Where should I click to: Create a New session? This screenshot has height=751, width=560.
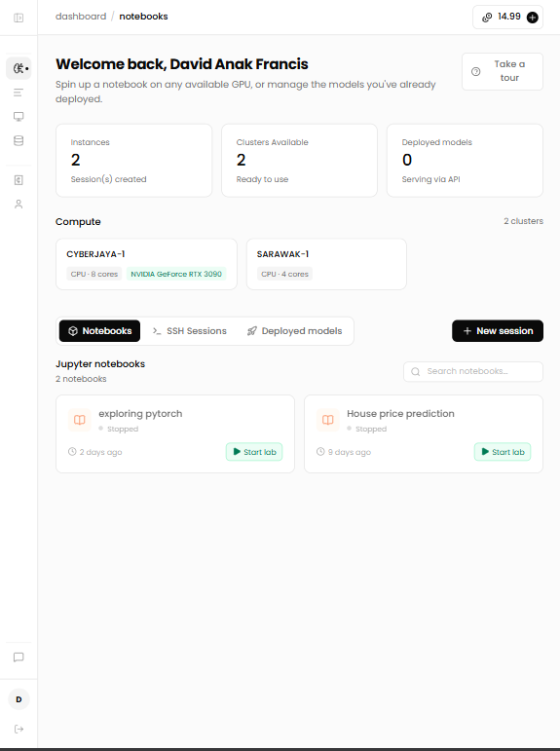pos(498,331)
